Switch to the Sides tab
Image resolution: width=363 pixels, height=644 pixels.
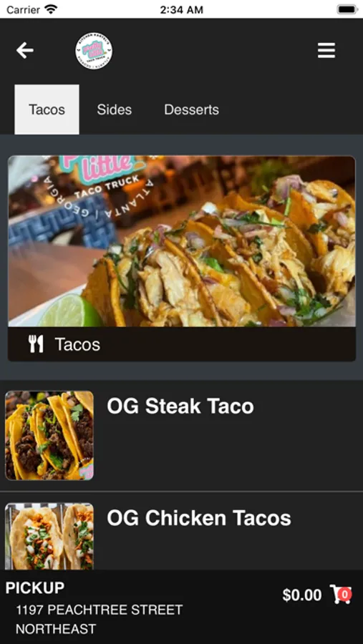tap(115, 109)
